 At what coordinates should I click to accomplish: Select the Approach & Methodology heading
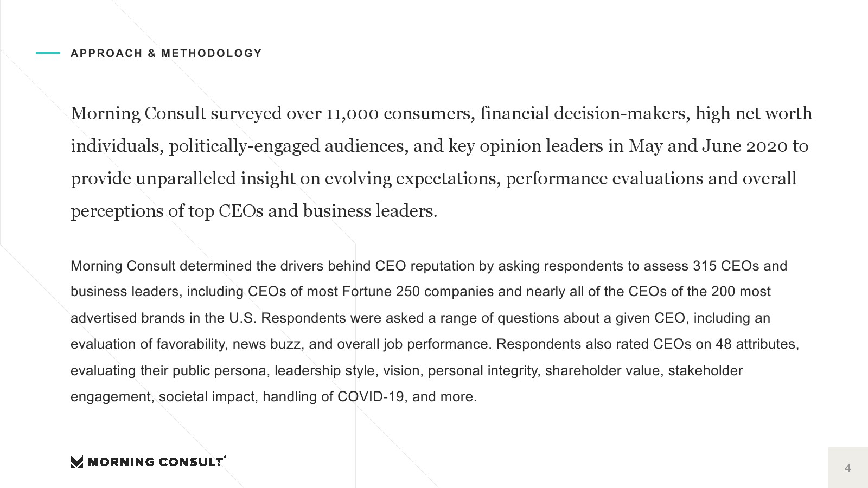(x=166, y=53)
